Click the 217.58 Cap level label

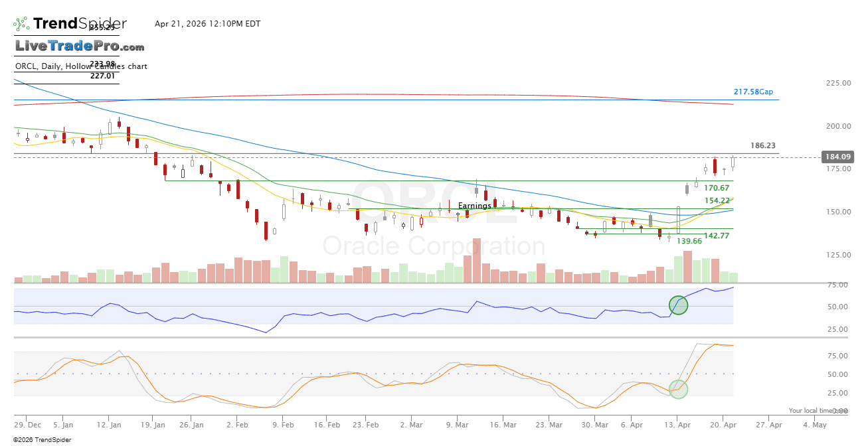tap(753, 92)
